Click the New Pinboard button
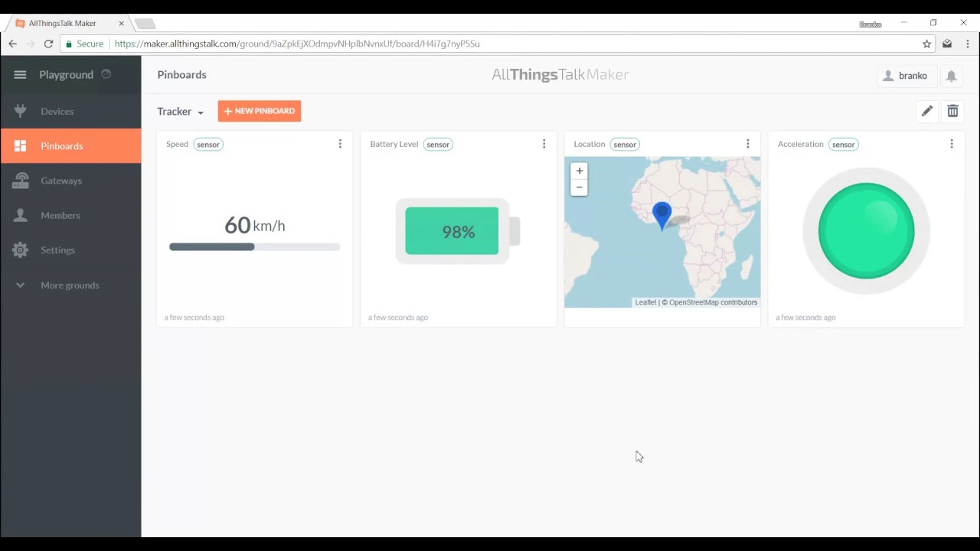 [260, 111]
